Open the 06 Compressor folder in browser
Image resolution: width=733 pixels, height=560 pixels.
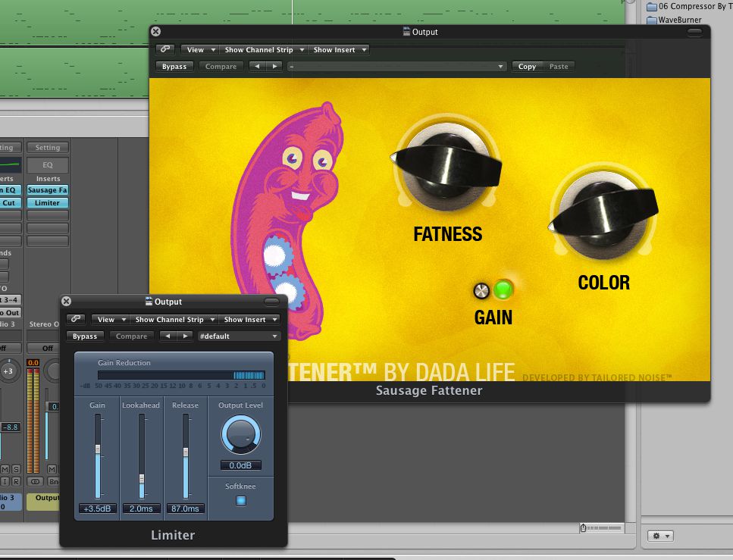[689, 6]
